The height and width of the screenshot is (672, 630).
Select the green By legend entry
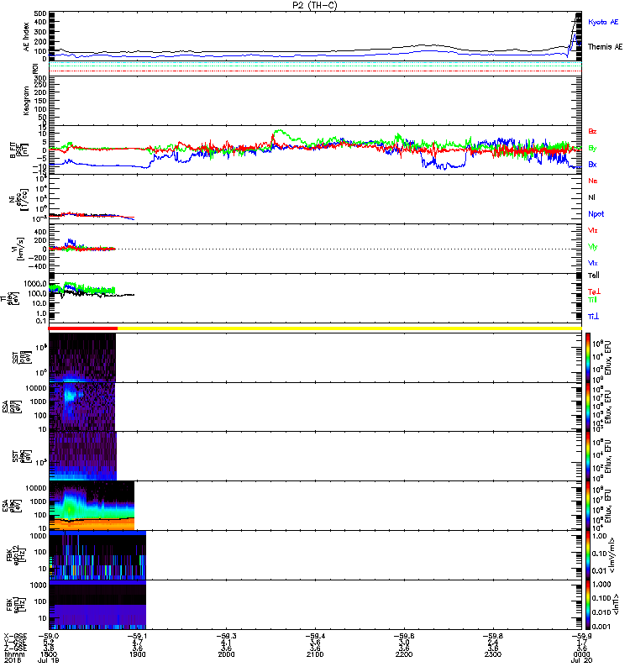pos(593,149)
